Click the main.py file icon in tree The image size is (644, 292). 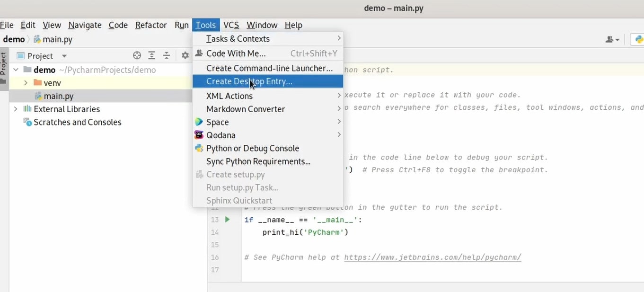pos(37,96)
